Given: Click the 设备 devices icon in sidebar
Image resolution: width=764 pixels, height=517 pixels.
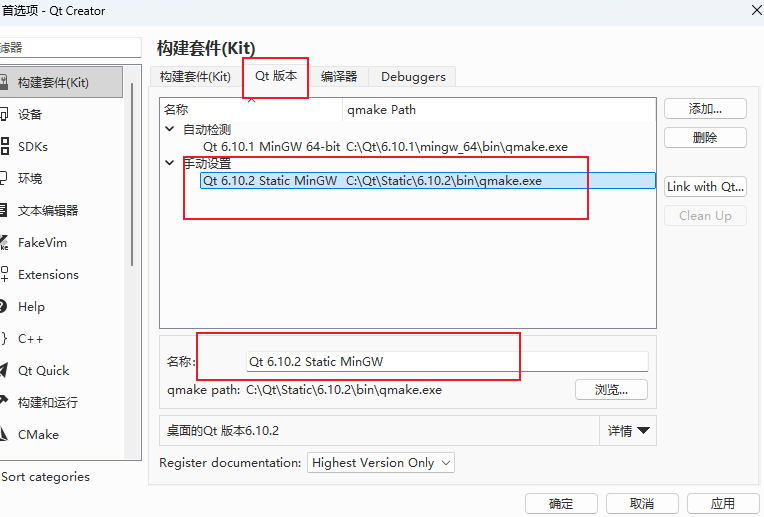Looking at the screenshot, I should [4, 115].
